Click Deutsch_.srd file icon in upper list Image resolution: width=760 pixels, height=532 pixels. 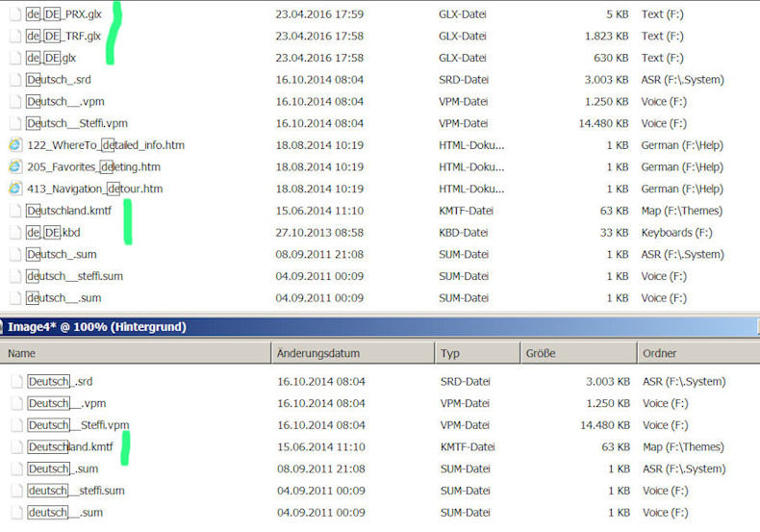tap(15, 80)
